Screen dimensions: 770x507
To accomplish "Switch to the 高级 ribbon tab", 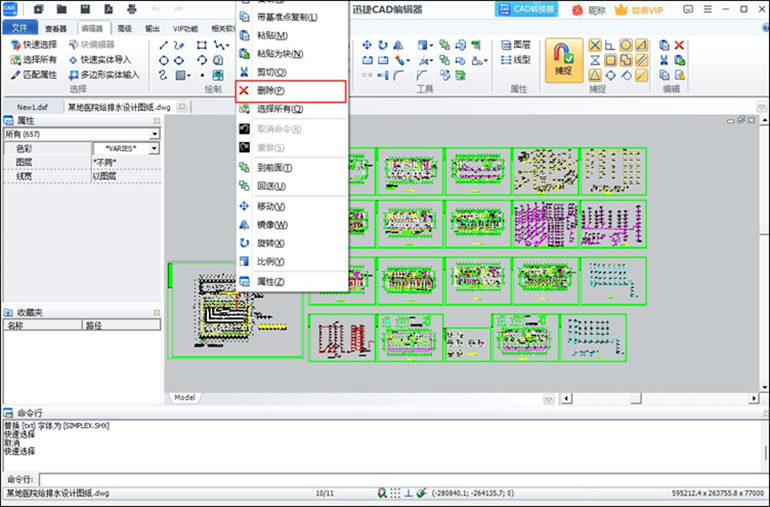I will (x=125, y=28).
